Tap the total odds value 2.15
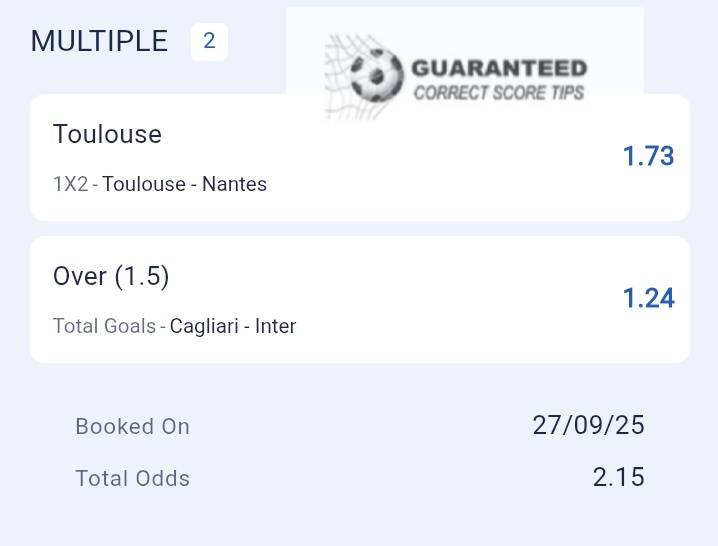 point(618,477)
